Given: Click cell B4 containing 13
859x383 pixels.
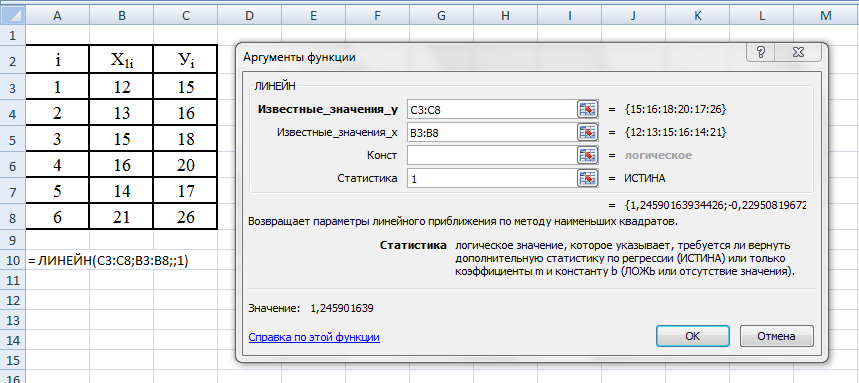Looking at the screenshot, I should pyautogui.click(x=122, y=113).
